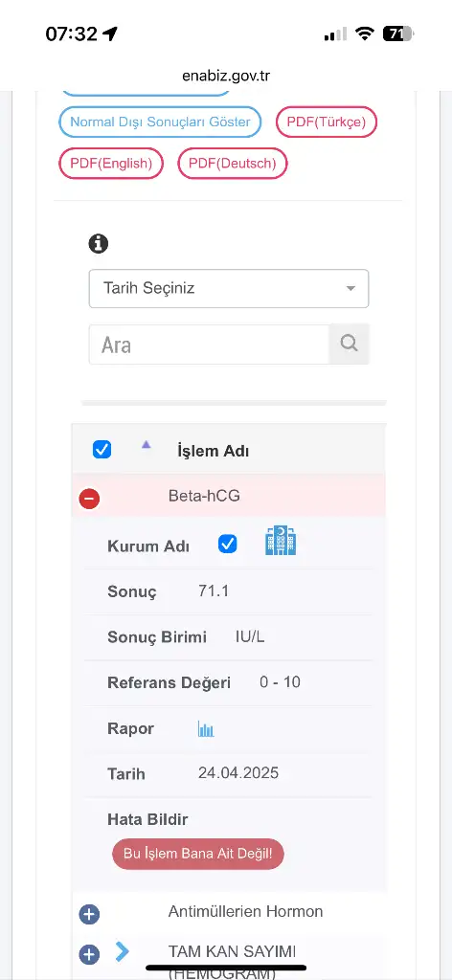Toggle the Kurum Adı checkbox
Screen dimensions: 452x980
click(x=228, y=544)
